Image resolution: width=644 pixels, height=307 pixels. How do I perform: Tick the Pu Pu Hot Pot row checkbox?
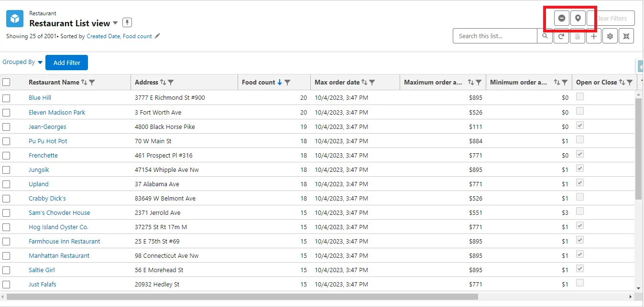pyautogui.click(x=6, y=141)
